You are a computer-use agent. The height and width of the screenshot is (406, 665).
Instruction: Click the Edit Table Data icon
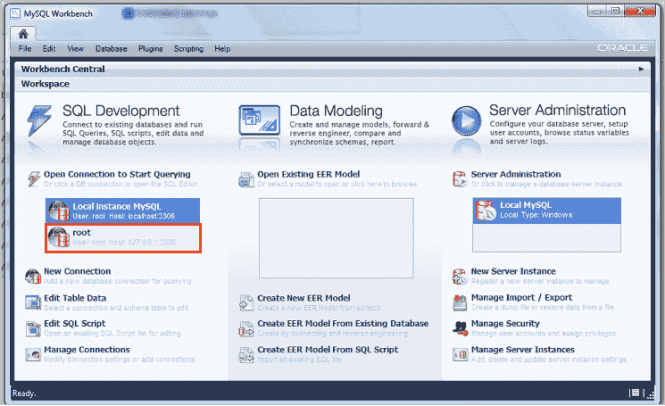(x=33, y=302)
